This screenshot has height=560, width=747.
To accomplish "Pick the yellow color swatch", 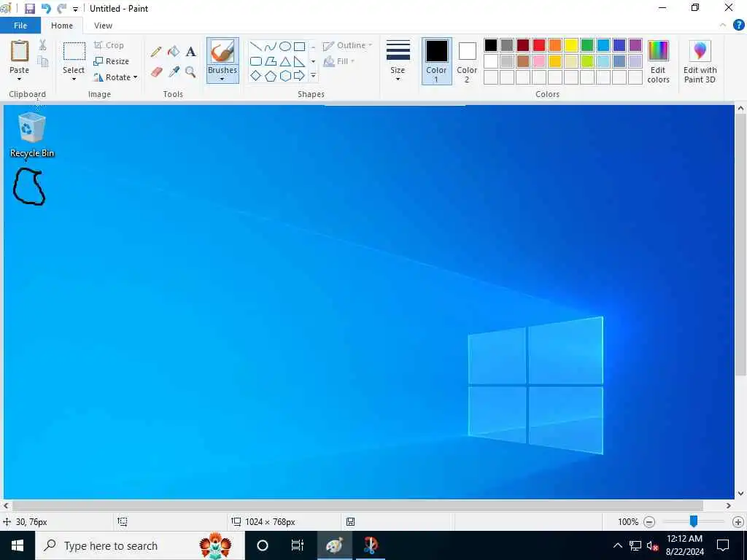I will [571, 45].
